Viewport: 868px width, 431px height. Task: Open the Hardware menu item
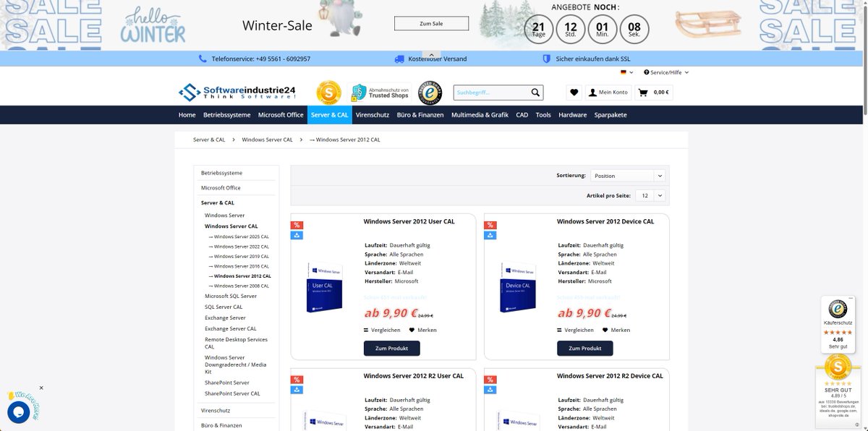pyautogui.click(x=572, y=115)
